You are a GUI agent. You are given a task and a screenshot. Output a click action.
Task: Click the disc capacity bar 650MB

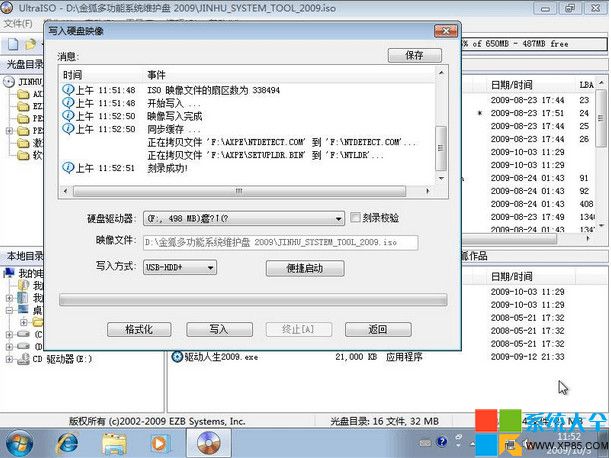[533, 44]
